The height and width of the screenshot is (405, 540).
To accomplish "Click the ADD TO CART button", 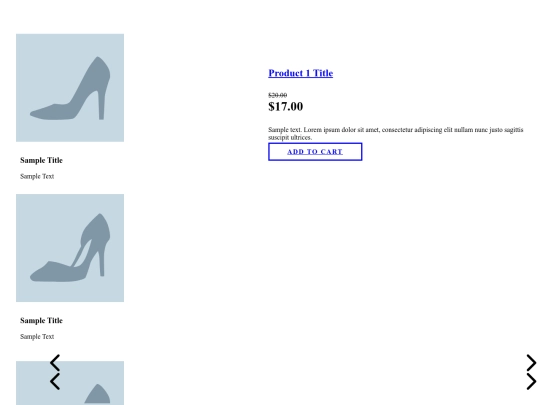I will click(315, 152).
